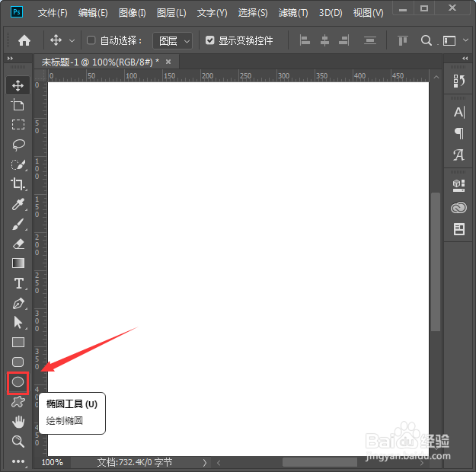Click the status bar info arrow
This screenshot has width=476, height=472.
pyautogui.click(x=205, y=462)
